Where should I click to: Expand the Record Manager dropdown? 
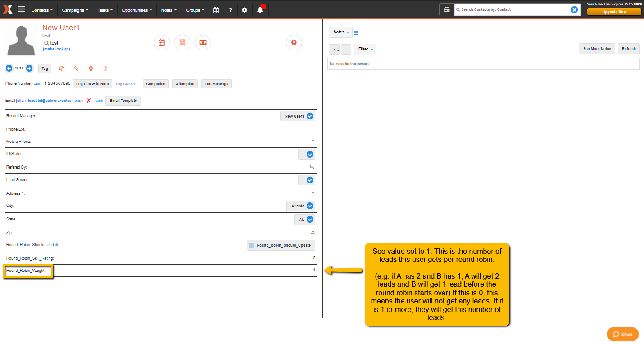coord(310,116)
